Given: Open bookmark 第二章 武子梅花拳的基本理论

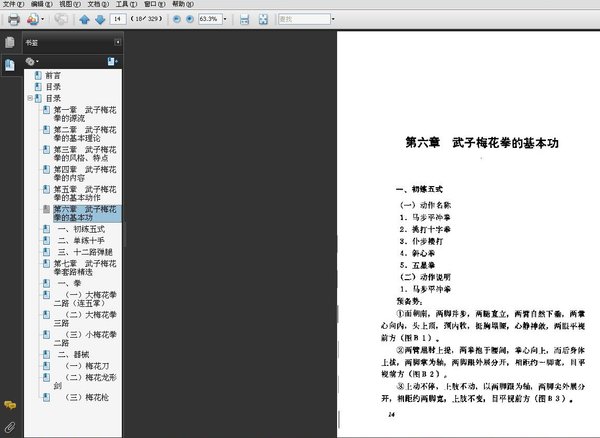Looking at the screenshot, I should click(85, 134).
